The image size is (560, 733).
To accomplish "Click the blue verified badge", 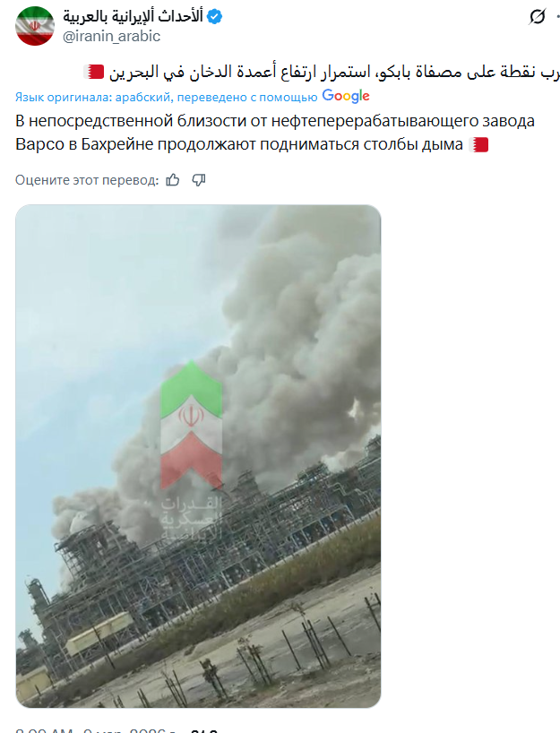I will coord(214,17).
